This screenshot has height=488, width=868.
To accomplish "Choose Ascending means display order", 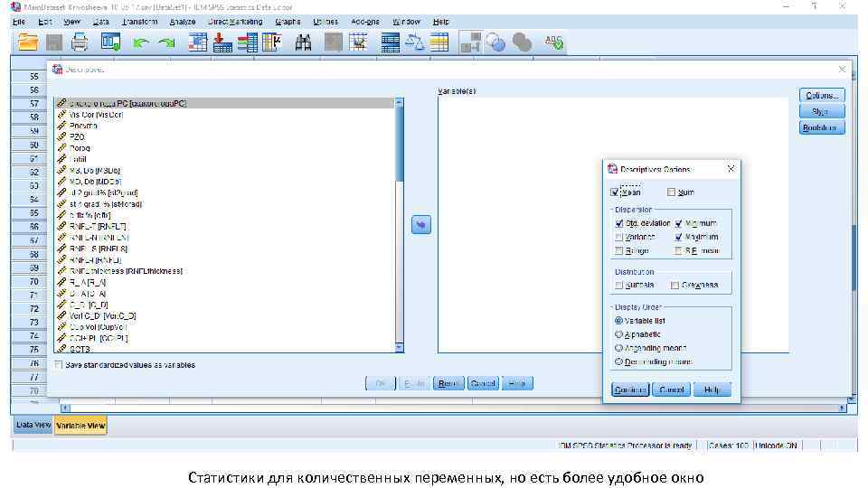I will [618, 348].
